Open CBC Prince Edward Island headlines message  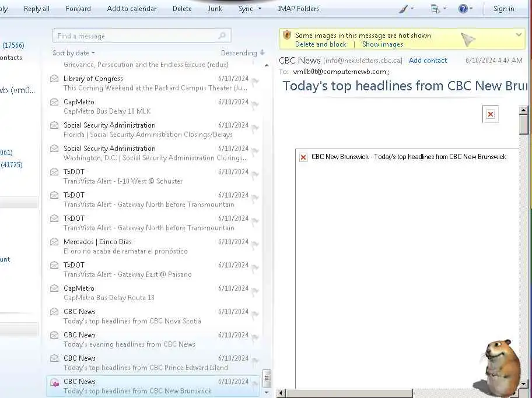pos(153,362)
